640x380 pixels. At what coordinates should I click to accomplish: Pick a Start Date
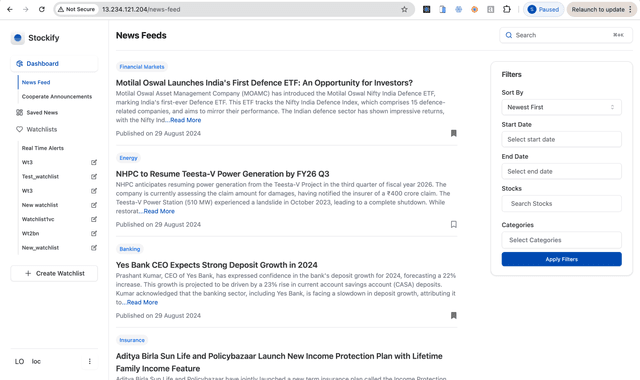coord(561,139)
